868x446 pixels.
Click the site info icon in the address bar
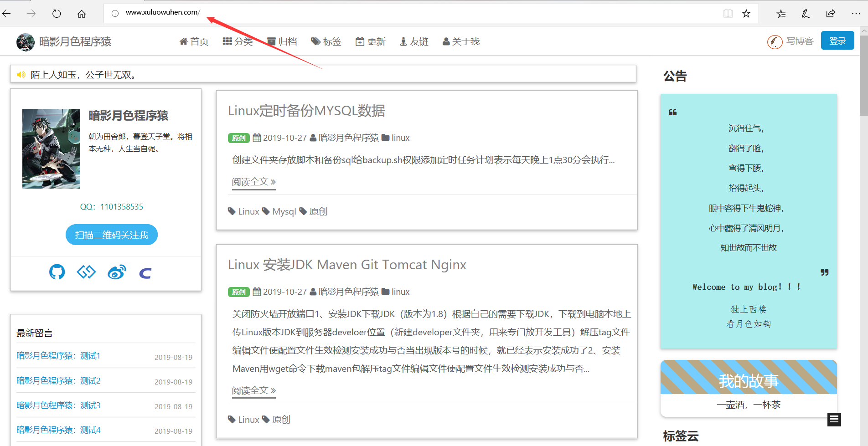[114, 13]
